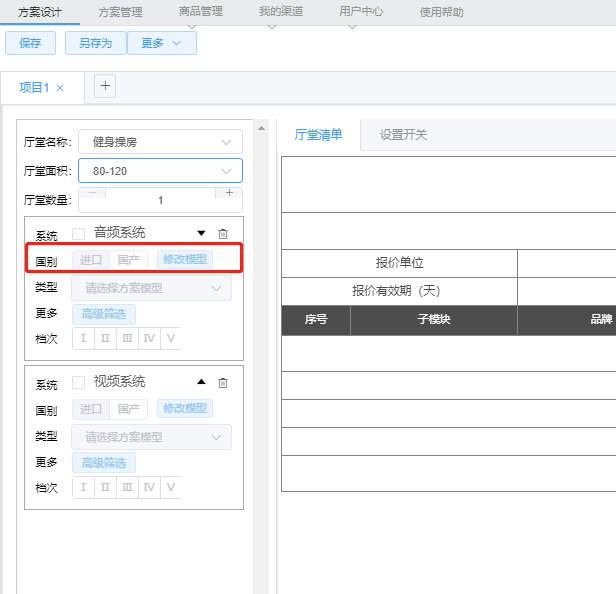The height and width of the screenshot is (594, 616).
Task: Open 高级筛选 in 音频系统
Action: pos(104,314)
